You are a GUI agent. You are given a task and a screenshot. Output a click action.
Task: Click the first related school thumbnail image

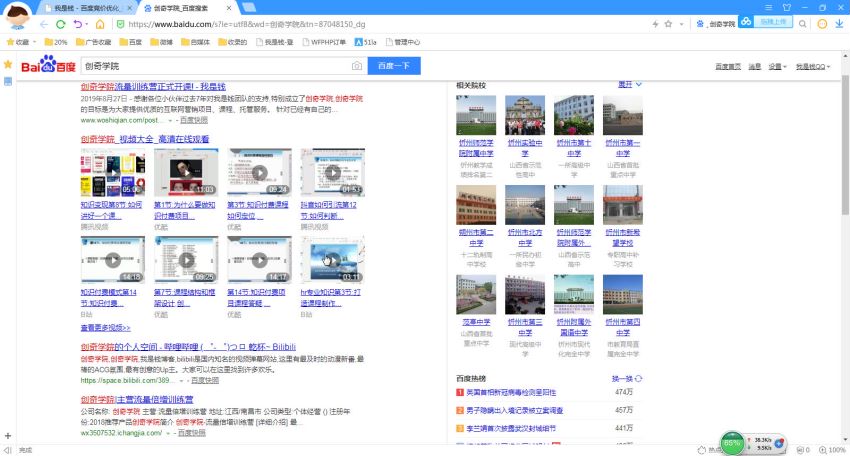click(x=476, y=115)
